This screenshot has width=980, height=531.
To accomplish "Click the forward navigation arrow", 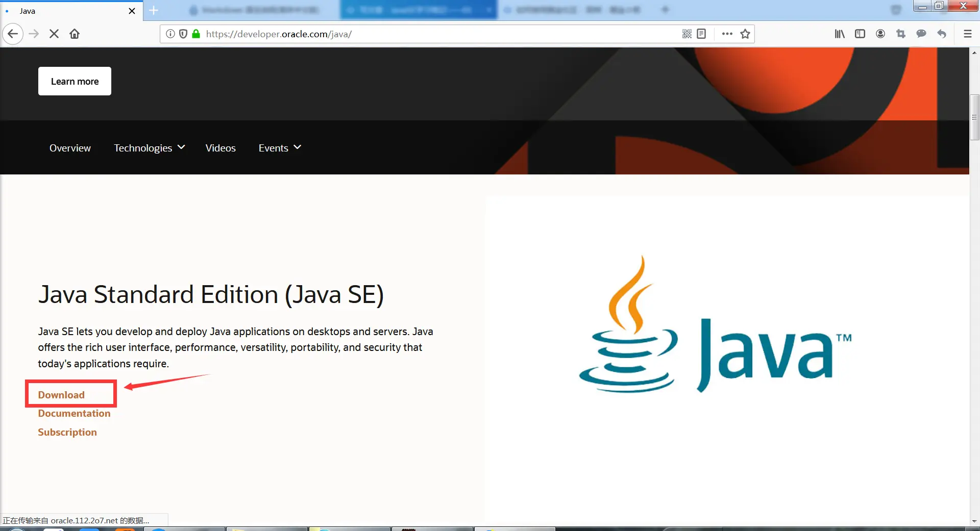I will (34, 34).
